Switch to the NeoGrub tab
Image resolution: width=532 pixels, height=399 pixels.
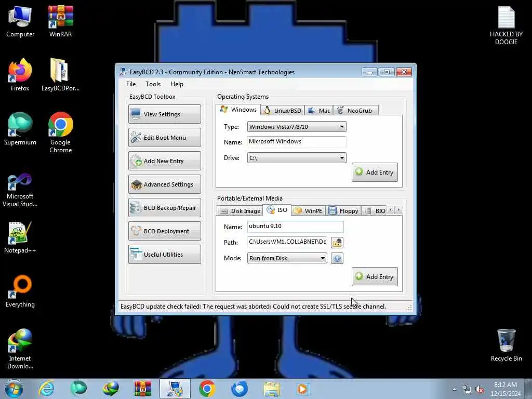[355, 111]
